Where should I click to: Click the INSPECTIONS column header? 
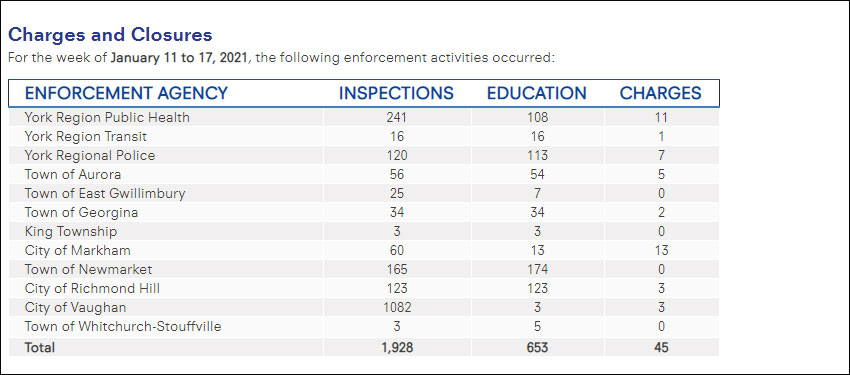(x=396, y=93)
